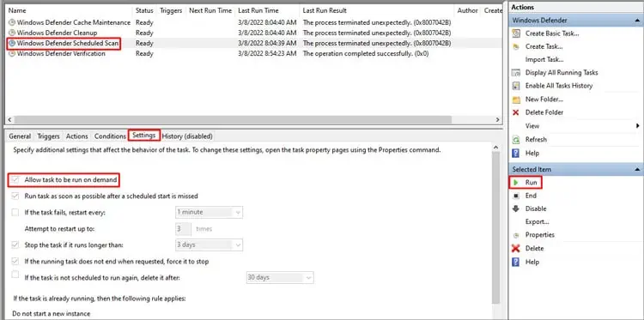The image size is (644, 320).
Task: Click the Enable All Tasks History icon
Action: (516, 86)
